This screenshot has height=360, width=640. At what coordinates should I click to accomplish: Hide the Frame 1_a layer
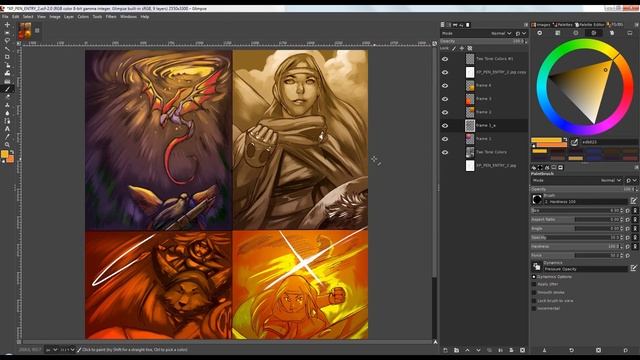(445, 126)
